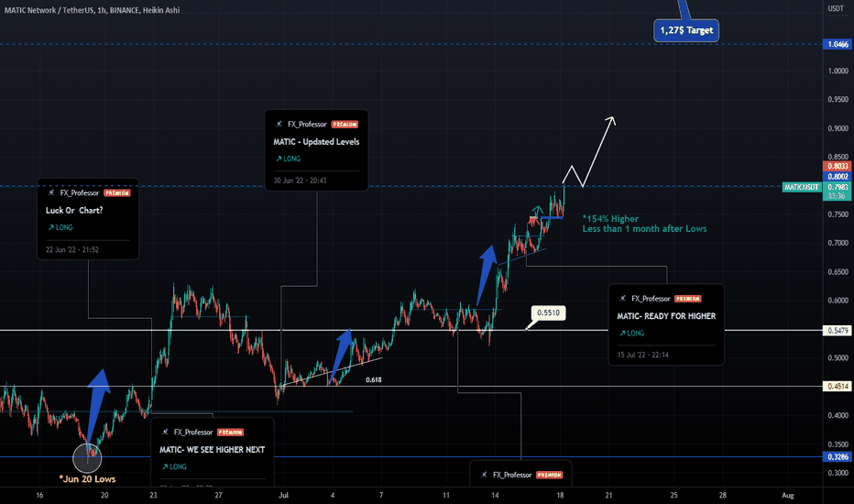
Task: Click FX_Professor name in READY FOR HIGHER card
Action: [651, 299]
